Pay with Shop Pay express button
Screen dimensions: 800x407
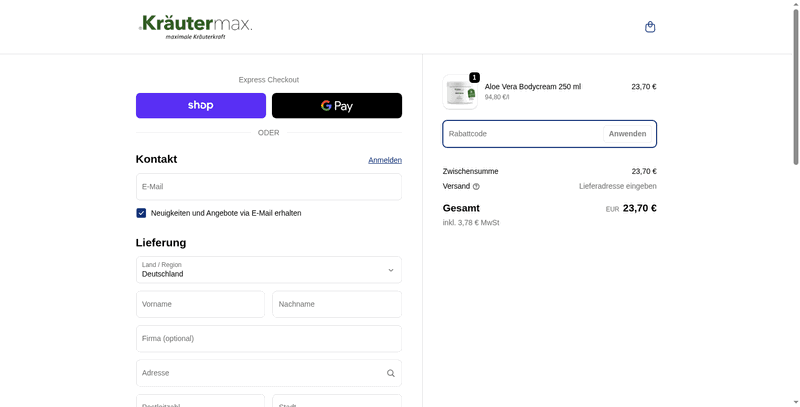201,106
